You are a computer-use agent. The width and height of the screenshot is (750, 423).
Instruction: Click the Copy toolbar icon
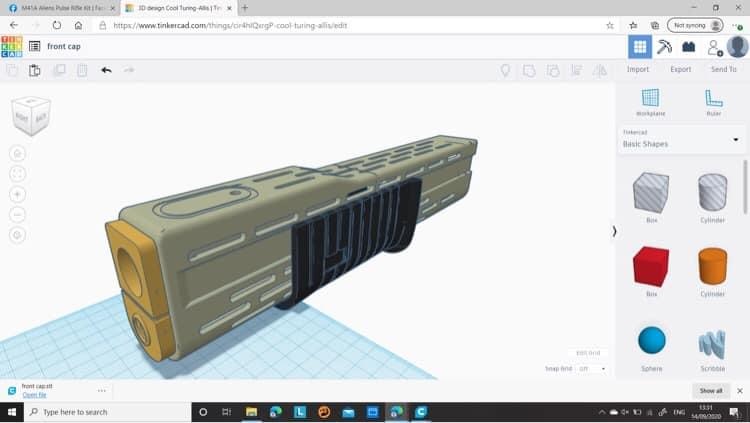(12, 70)
